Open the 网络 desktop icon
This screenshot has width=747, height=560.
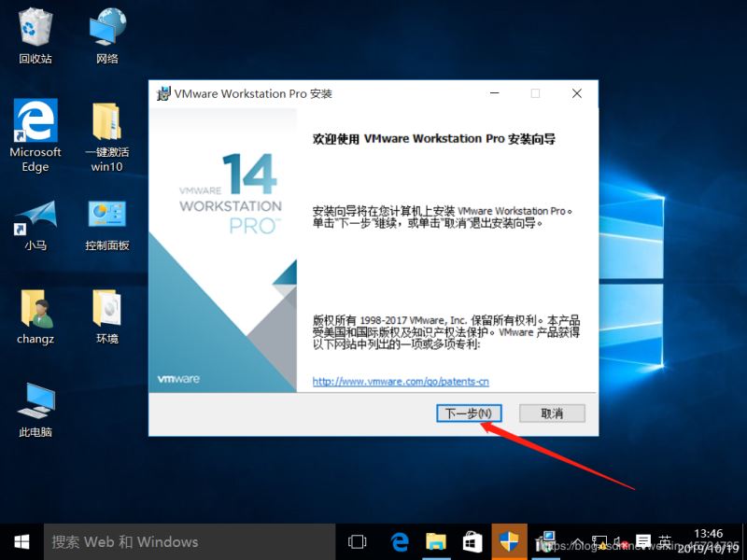tap(106, 28)
